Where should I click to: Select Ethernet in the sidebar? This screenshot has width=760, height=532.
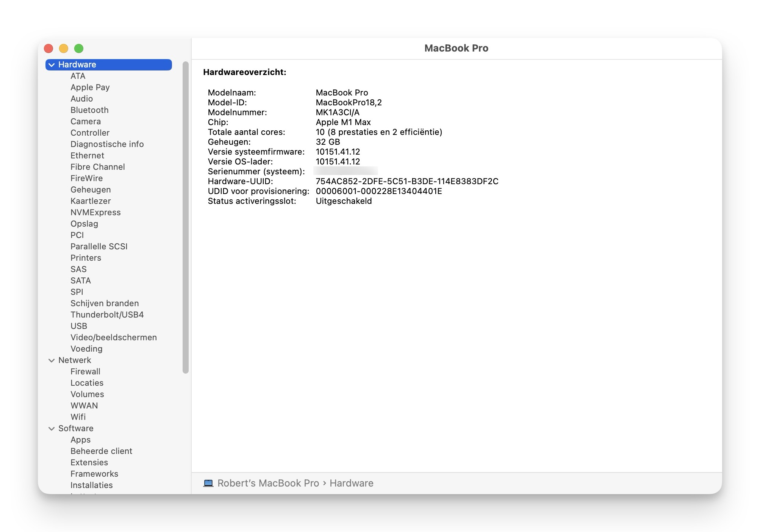[x=87, y=156]
